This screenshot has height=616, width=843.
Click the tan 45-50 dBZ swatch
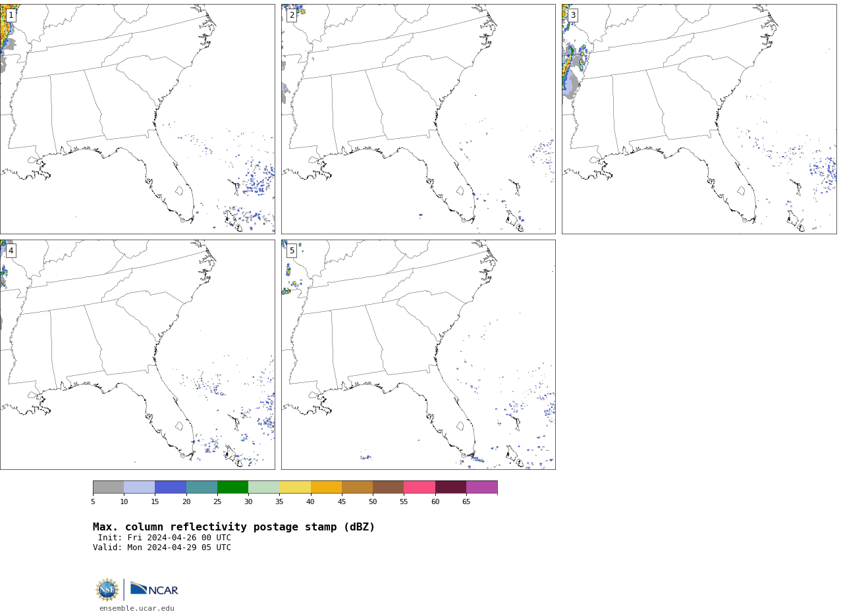click(357, 487)
